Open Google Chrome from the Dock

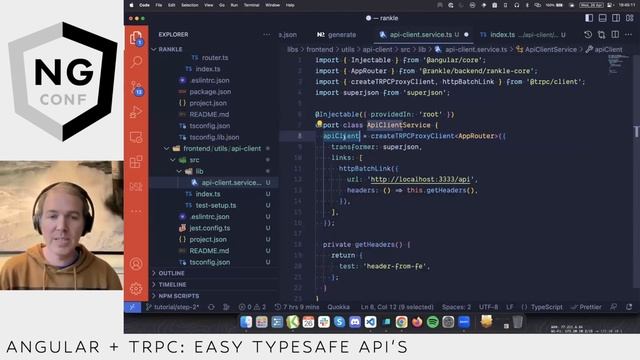(401, 322)
